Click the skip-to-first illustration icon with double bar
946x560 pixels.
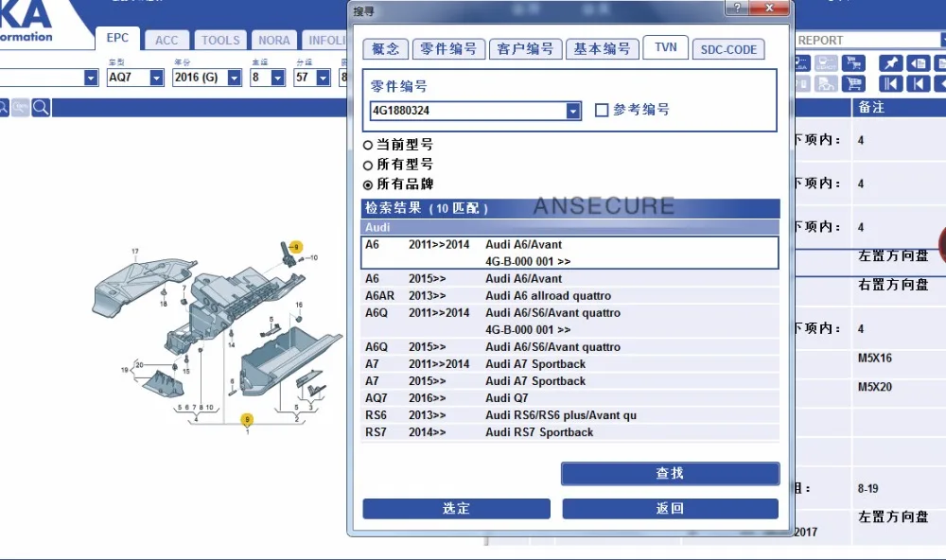coord(890,83)
